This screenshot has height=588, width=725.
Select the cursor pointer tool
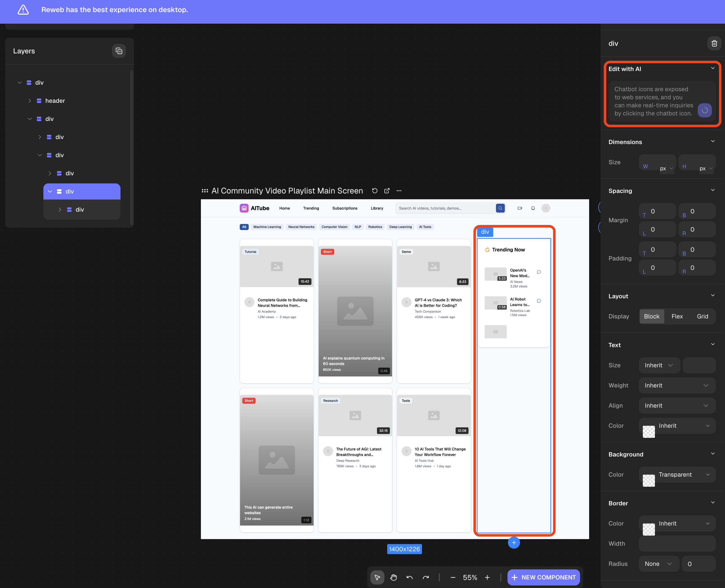coord(377,577)
